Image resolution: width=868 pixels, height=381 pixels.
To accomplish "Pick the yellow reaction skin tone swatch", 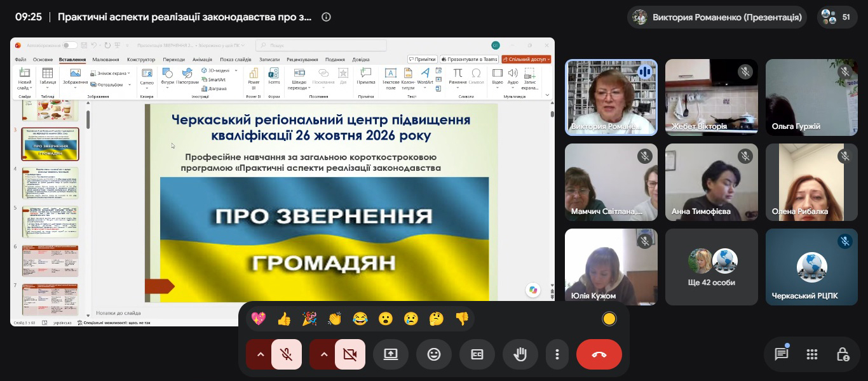I will coord(609,319).
